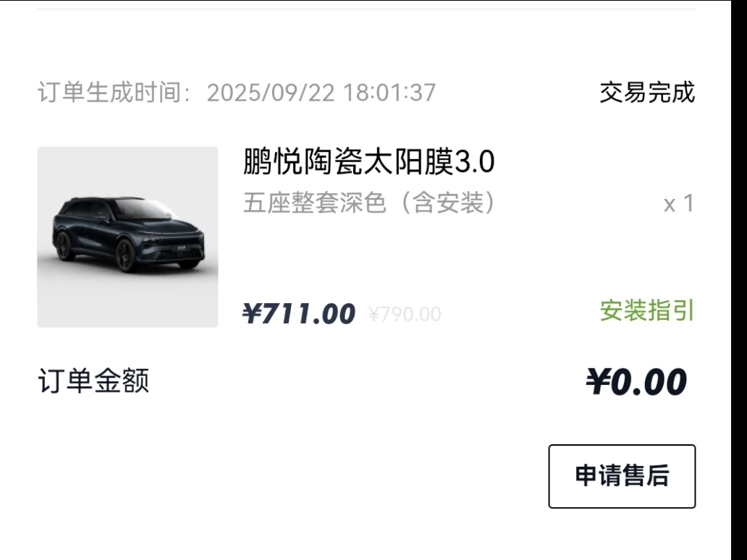The image size is (747, 560).
Task: Click the order date 2025/09/22
Action: click(271, 93)
